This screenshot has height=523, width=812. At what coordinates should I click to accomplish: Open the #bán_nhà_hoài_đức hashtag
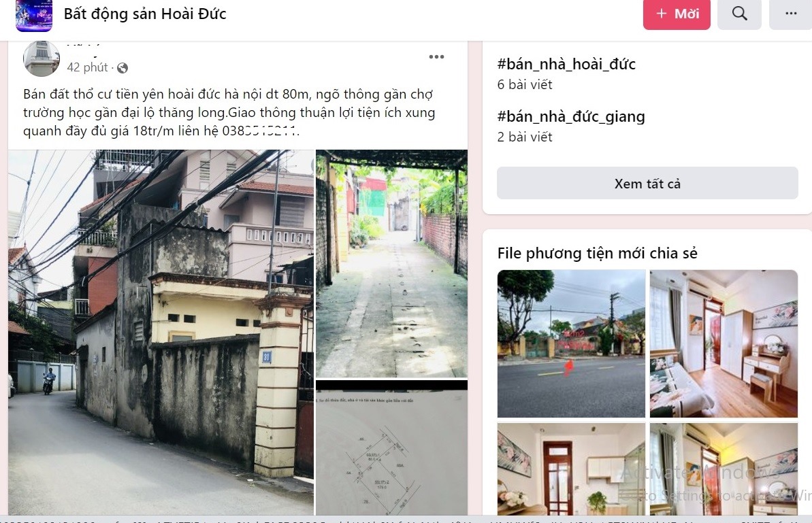point(566,64)
